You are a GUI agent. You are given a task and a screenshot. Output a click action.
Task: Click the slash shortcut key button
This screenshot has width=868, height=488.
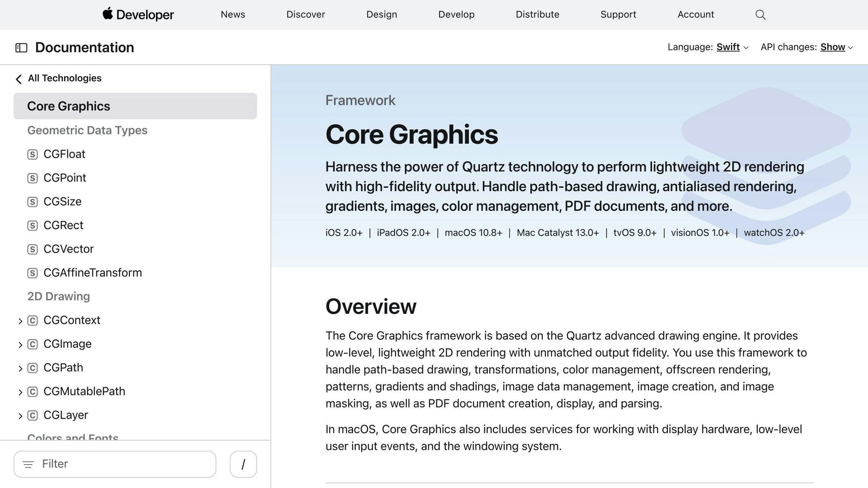click(243, 464)
